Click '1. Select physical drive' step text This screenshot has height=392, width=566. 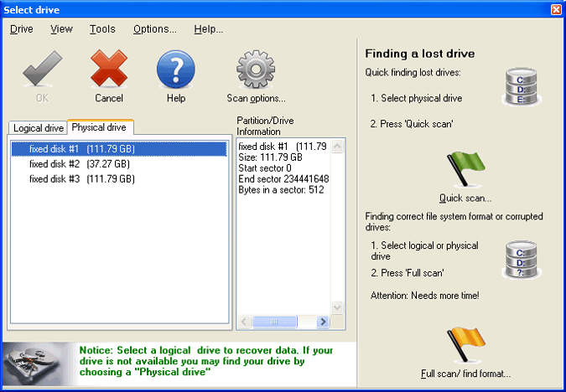coord(416,98)
